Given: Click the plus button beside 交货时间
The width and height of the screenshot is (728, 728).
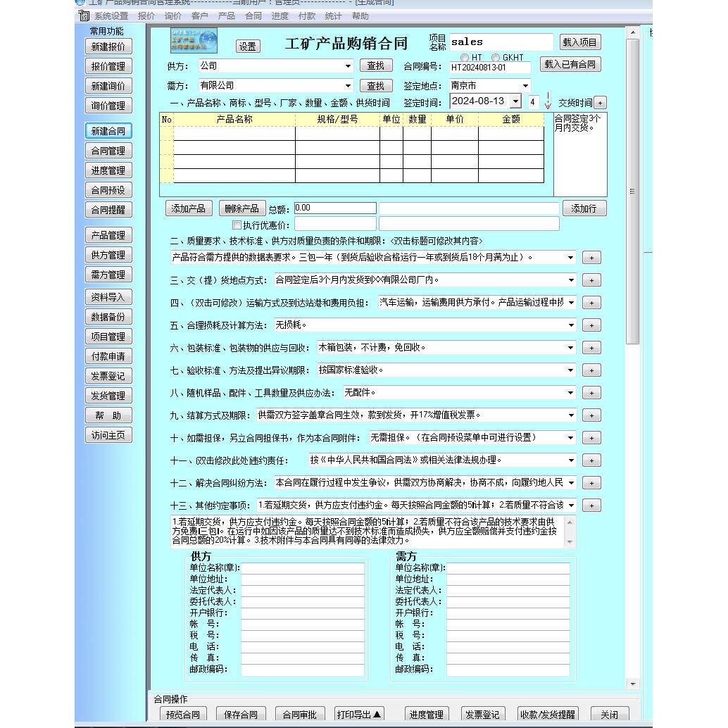Looking at the screenshot, I should point(600,103).
